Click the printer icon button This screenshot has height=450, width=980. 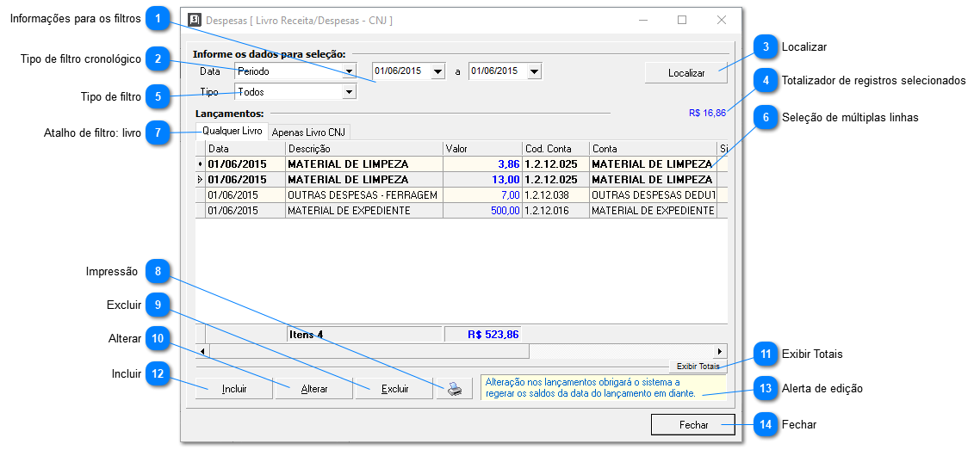click(455, 388)
